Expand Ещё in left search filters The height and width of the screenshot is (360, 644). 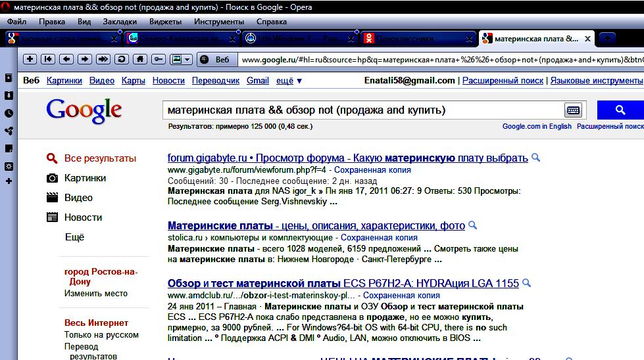pos(74,237)
